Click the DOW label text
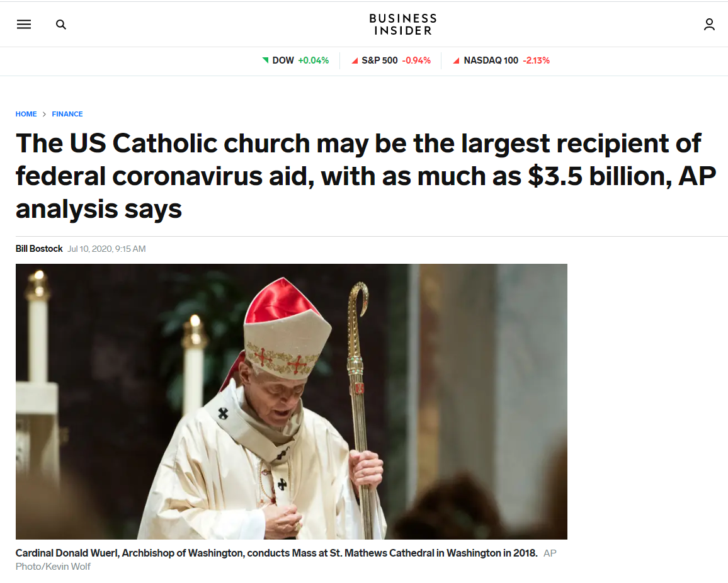 point(283,60)
